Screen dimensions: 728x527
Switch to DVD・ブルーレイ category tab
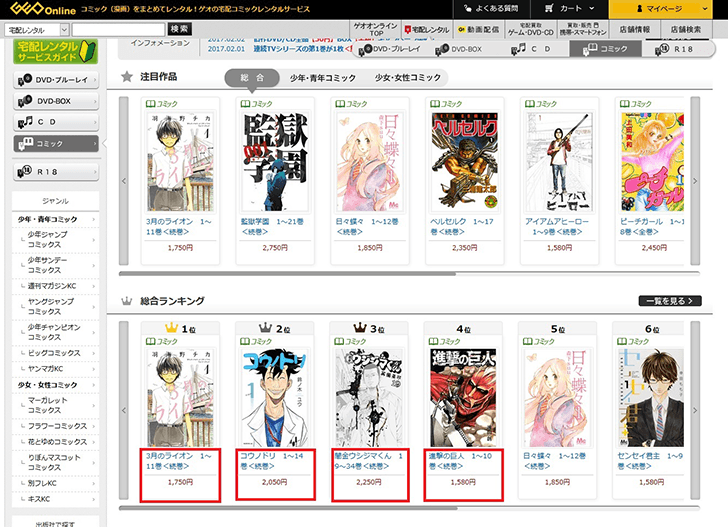click(x=390, y=49)
